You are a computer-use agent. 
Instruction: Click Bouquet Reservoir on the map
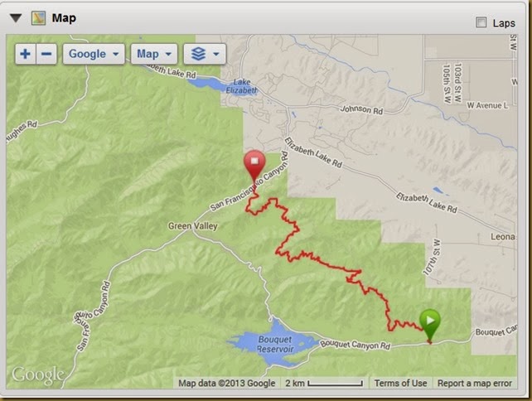(275, 344)
